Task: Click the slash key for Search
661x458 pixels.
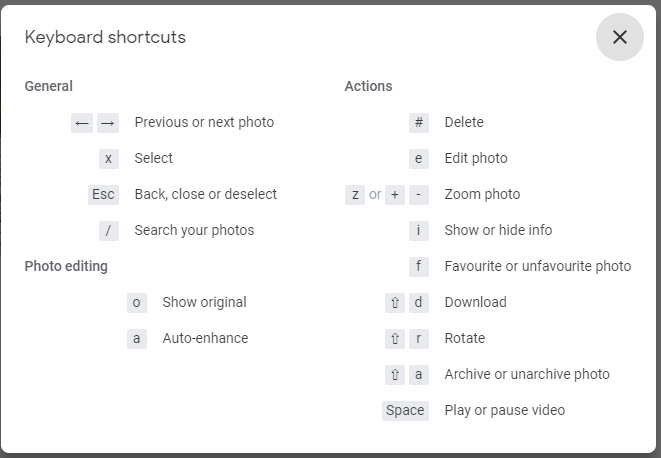Action: [109, 231]
